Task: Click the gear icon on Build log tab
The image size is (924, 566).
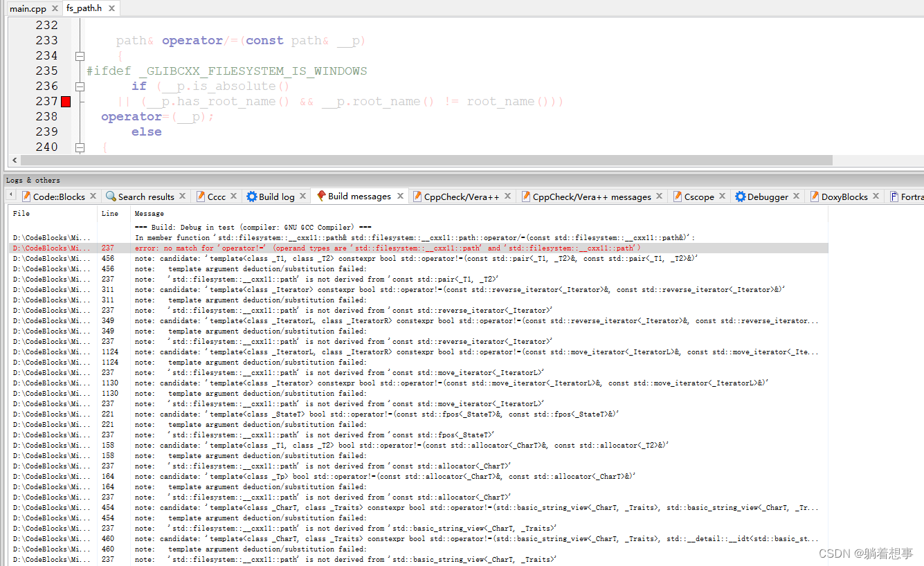Action: point(252,197)
